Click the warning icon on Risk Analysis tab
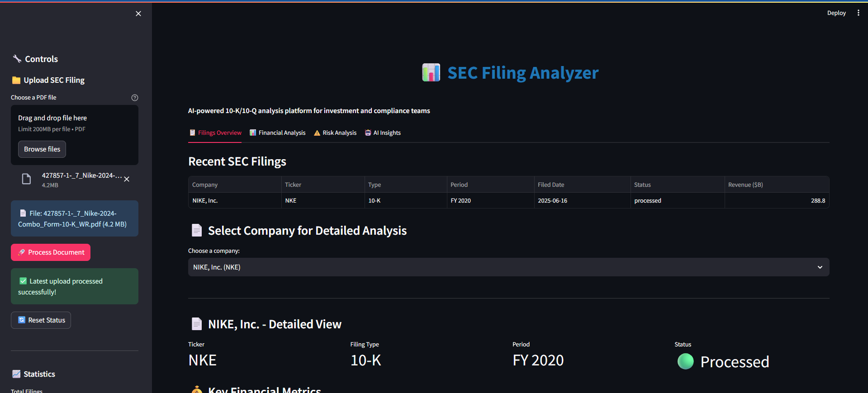Image resolution: width=868 pixels, height=393 pixels. click(317, 133)
